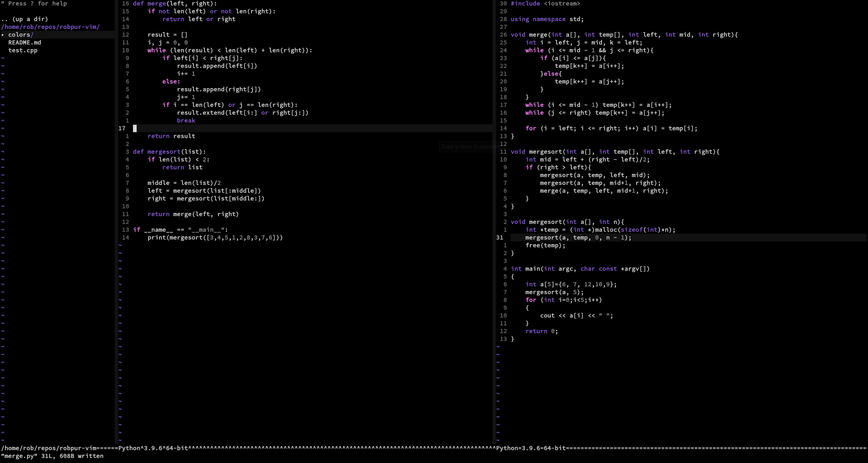Viewport: 868px width, 463px height.
Task: Click 'if (right > left){' line
Action: [x=558, y=167]
